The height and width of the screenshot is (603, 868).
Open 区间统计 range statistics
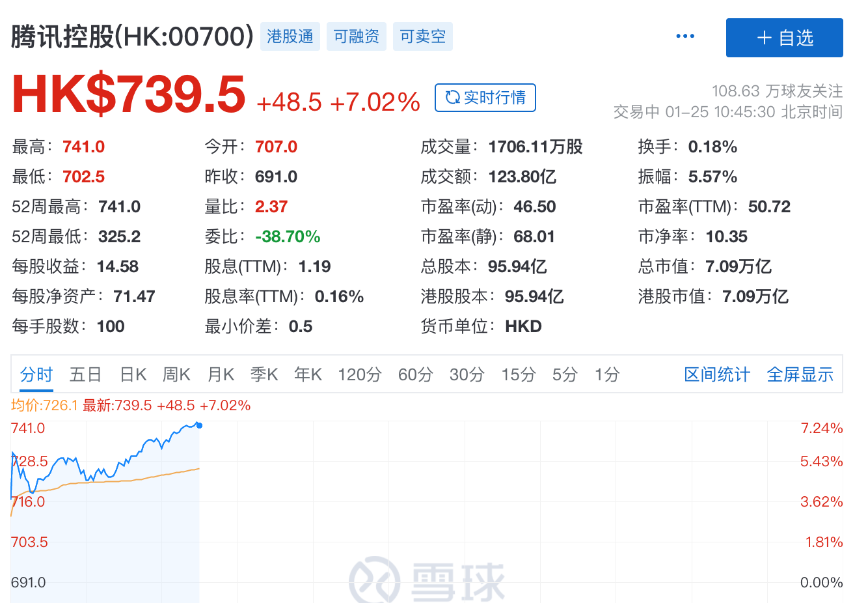click(717, 374)
